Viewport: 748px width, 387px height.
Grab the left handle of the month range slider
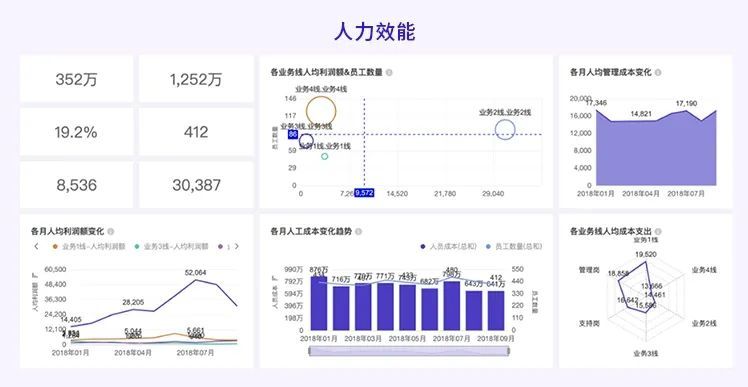point(311,351)
